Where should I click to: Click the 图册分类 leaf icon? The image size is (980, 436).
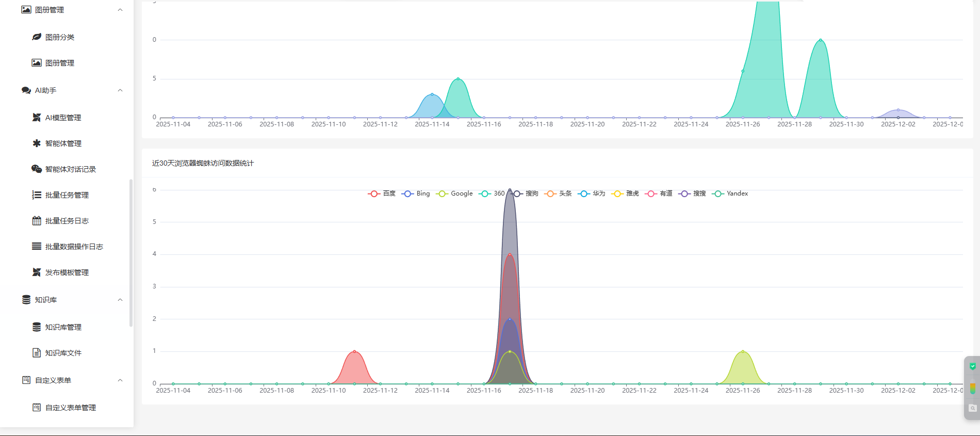37,37
